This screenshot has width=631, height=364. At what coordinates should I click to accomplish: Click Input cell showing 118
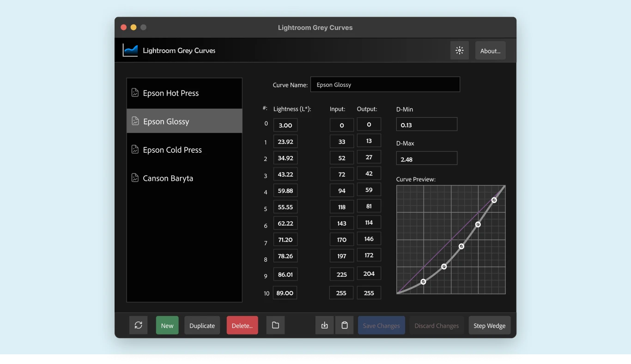342,207
